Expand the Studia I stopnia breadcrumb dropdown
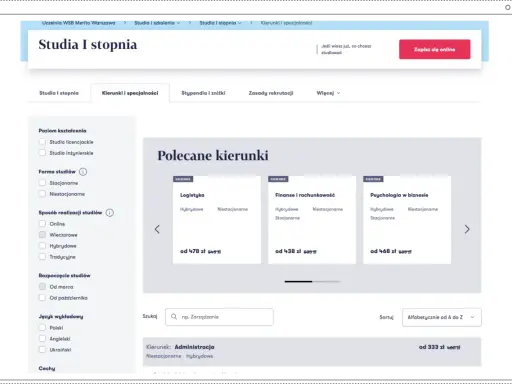This screenshot has height=384, width=512. [220, 23]
